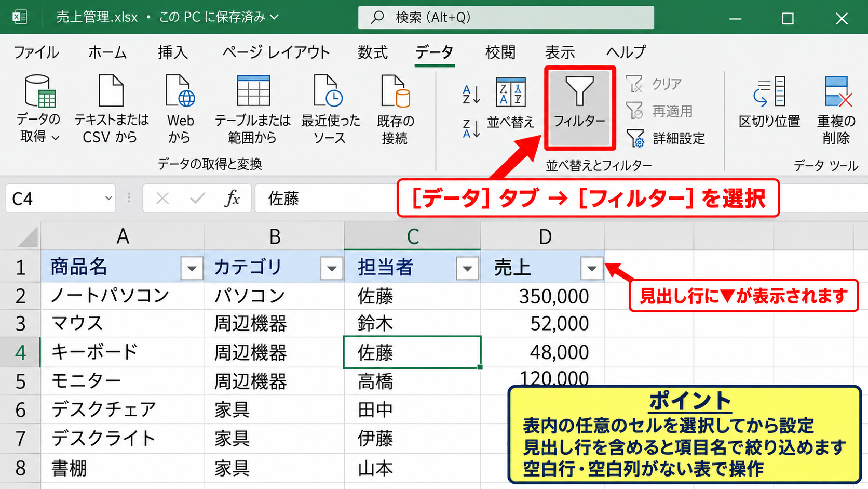The width and height of the screenshot is (868, 489).
Task: Click the 区切り位置 text-to-columns tool
Action: [769, 103]
